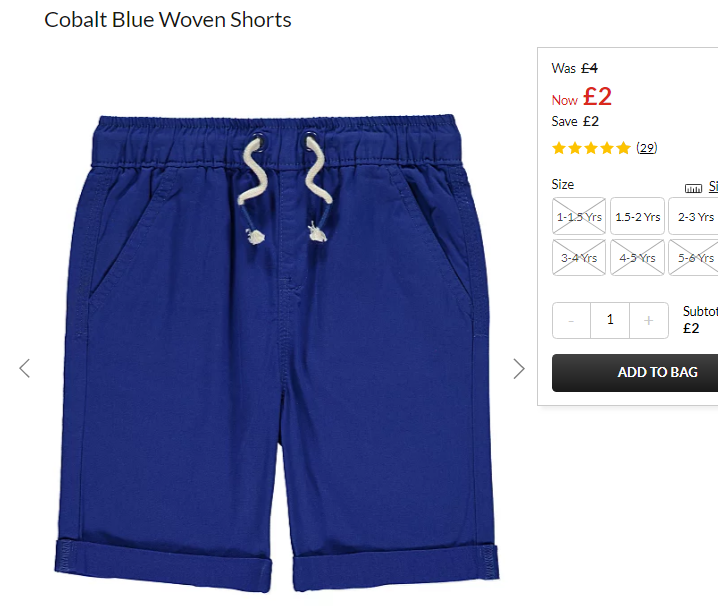Open the size guide link text
This screenshot has width=718, height=613.
click(713, 187)
